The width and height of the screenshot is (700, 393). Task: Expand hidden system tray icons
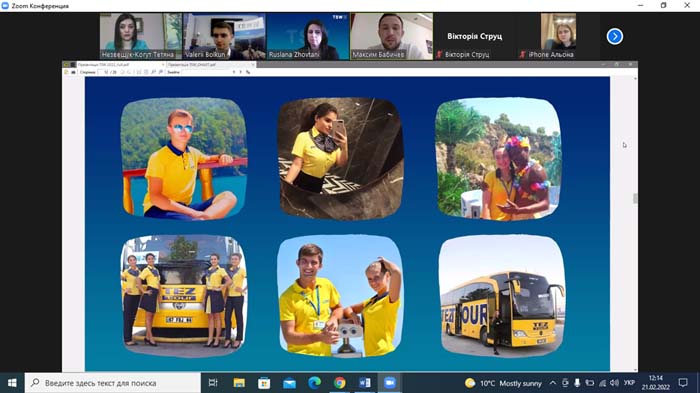(x=553, y=383)
